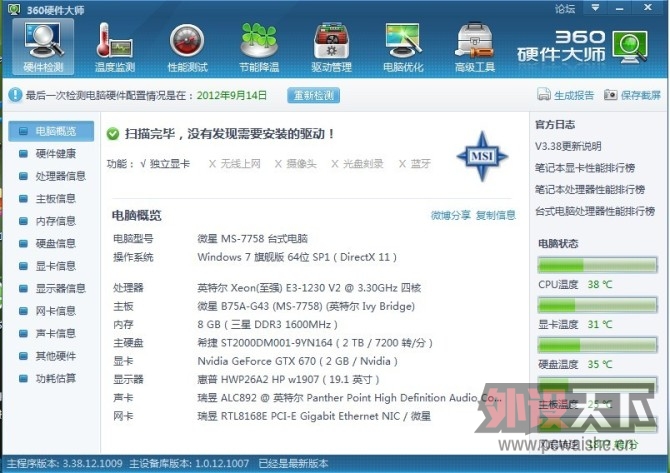
Task: Click the 微星 B75A-G43 motherboard text
Action: (x=306, y=306)
